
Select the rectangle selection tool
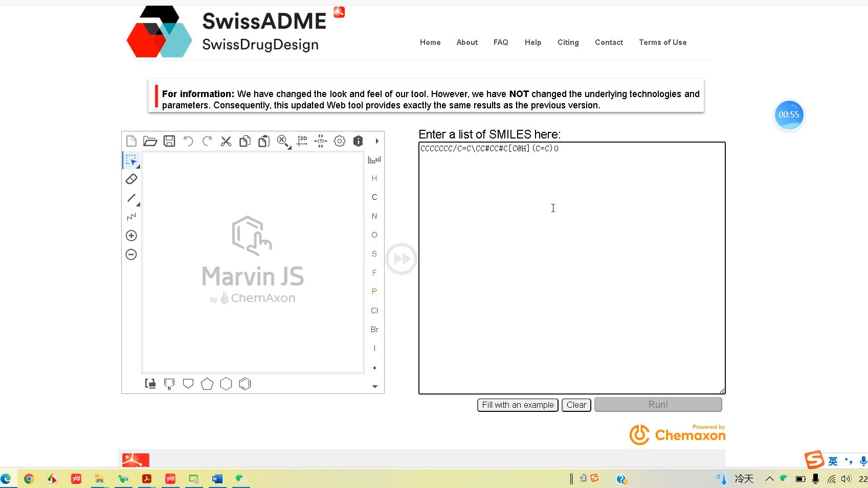(x=131, y=160)
